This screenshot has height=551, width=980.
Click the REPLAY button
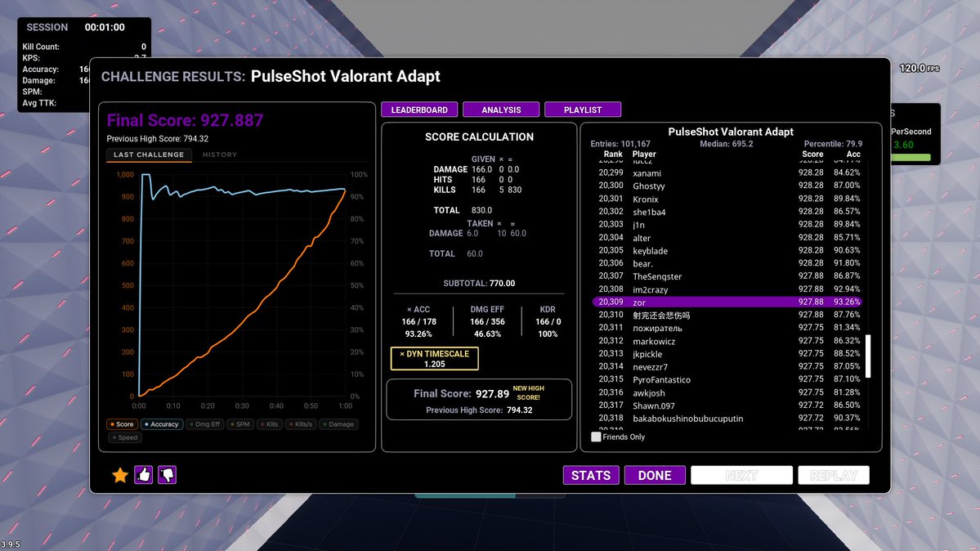(x=833, y=475)
